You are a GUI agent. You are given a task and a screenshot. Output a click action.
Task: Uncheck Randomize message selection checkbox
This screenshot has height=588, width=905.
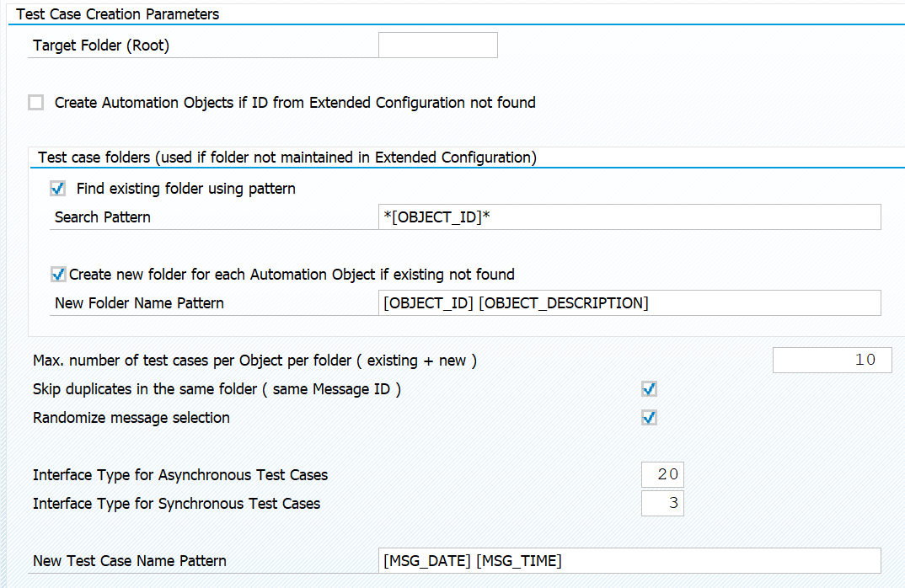[649, 418]
